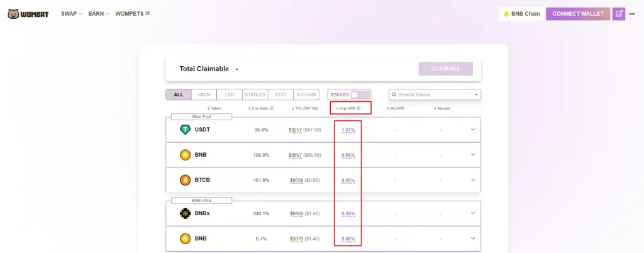Click the CONNECT WALLET button
The width and height of the screenshot is (644, 253).
pyautogui.click(x=578, y=14)
